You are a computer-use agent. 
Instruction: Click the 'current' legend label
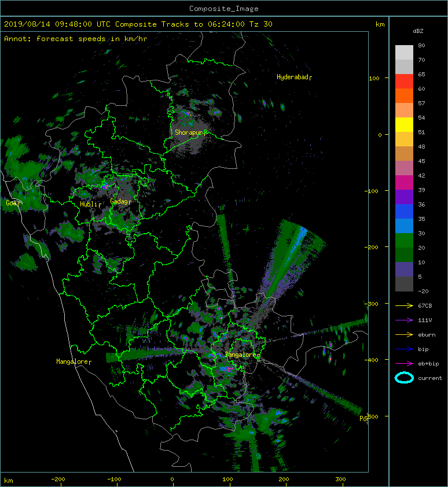(x=430, y=378)
